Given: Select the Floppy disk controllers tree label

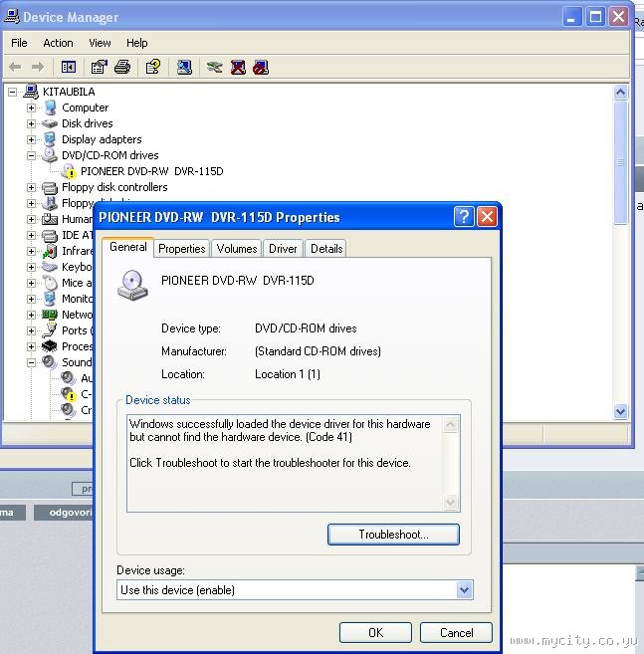Looking at the screenshot, I should click(x=114, y=187).
